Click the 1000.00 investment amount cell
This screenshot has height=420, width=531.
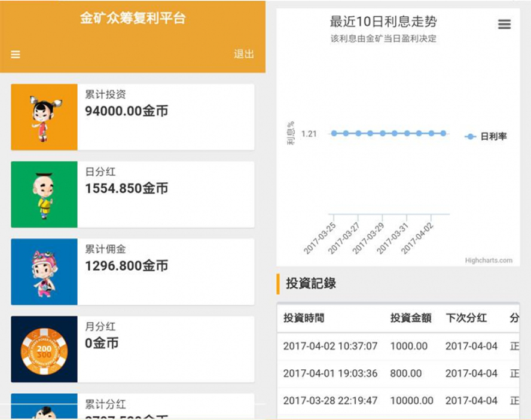point(409,347)
